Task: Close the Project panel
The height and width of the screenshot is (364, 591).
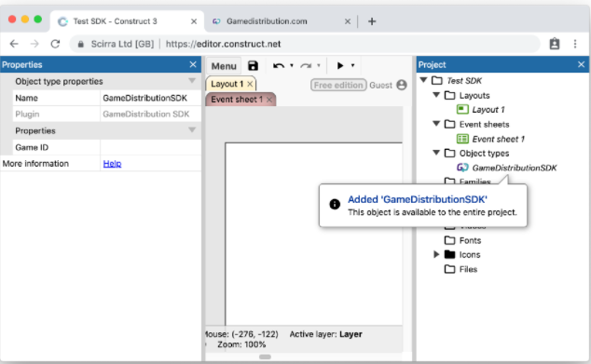Action: pos(581,65)
